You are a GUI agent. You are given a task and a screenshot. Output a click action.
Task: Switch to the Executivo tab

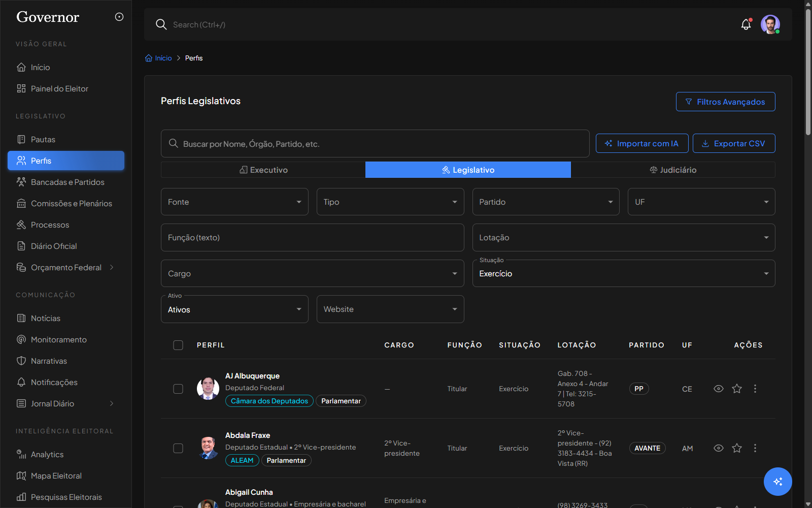pyautogui.click(x=263, y=170)
